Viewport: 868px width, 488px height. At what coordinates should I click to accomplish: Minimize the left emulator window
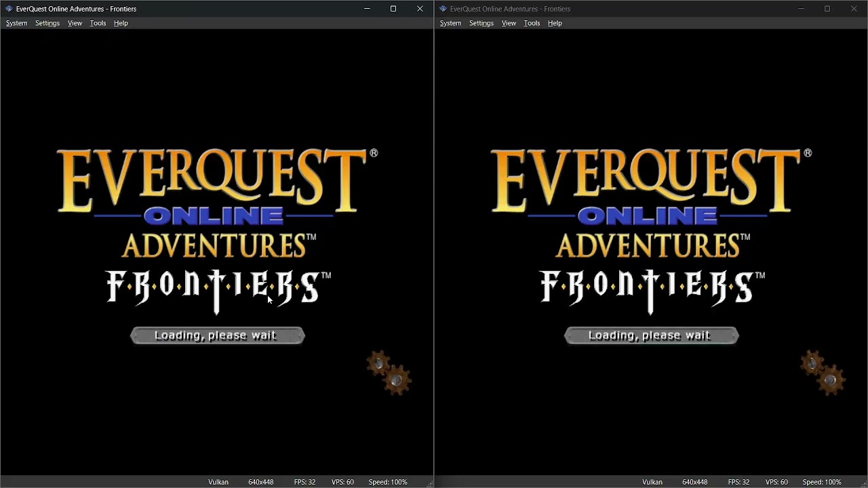[x=367, y=9]
